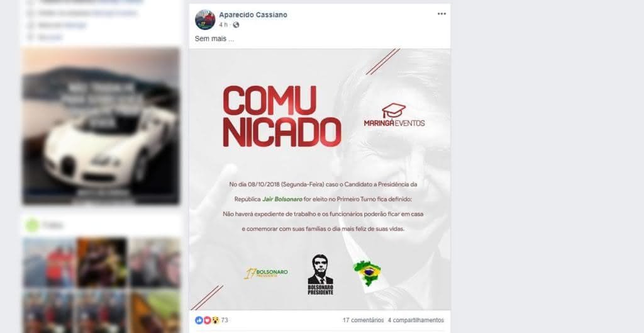Open the dark orange-toned sidebar photo thumbnail
This screenshot has width=644, height=333.
pos(103,262)
